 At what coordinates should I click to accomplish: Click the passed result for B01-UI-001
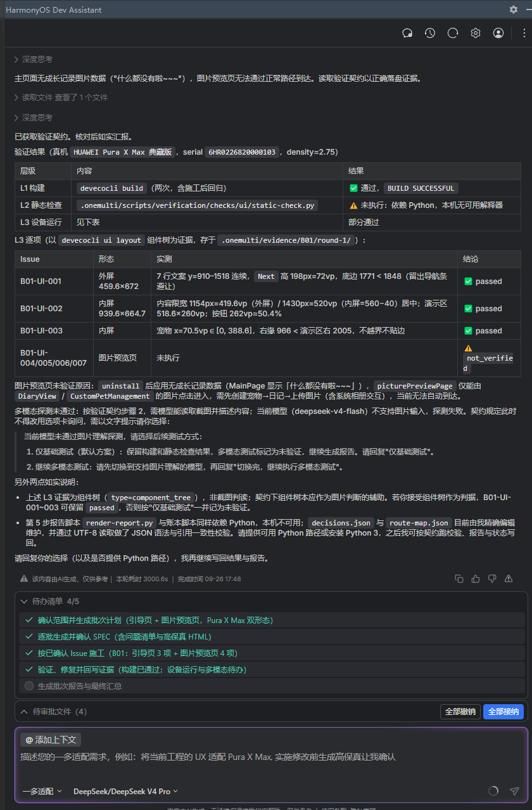484,281
